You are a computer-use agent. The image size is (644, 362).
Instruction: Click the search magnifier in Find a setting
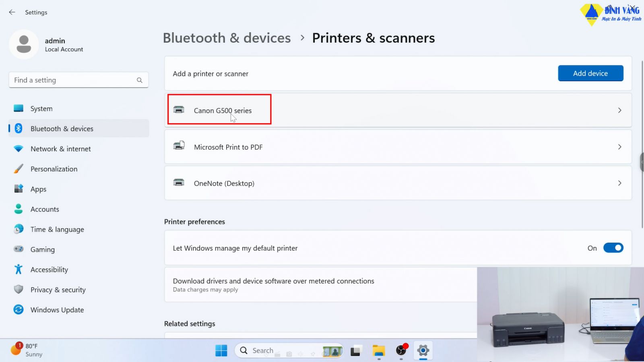[x=139, y=80]
